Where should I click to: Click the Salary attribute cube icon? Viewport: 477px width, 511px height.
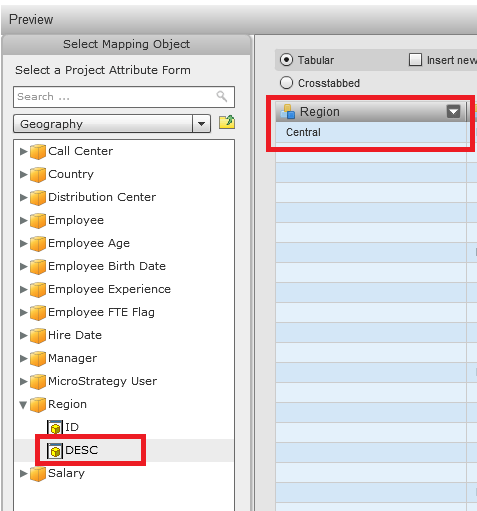point(38,474)
